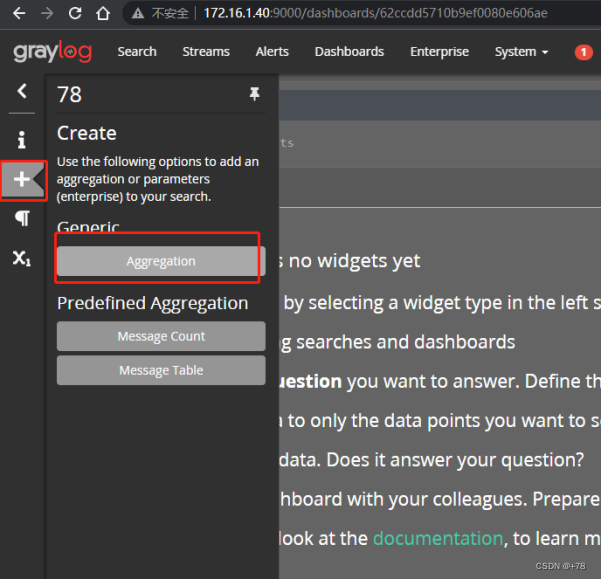The image size is (602, 580).
Task: Open the description info icon
Action: point(22,140)
